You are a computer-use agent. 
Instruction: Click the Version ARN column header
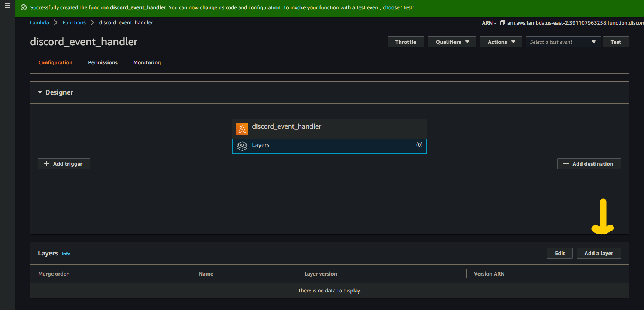(489, 274)
